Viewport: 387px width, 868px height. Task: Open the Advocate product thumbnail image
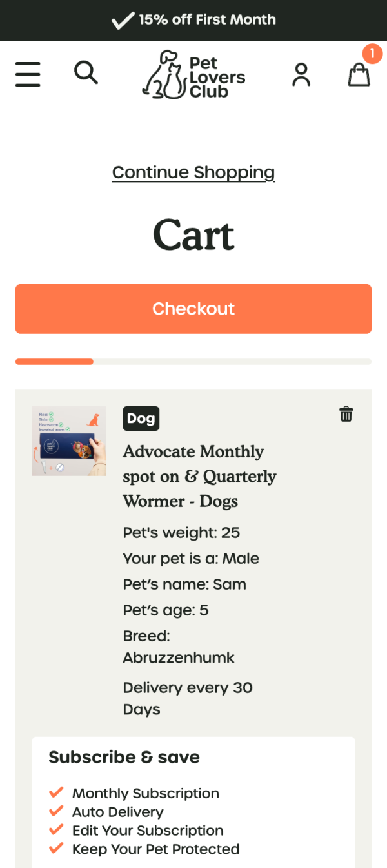69,441
